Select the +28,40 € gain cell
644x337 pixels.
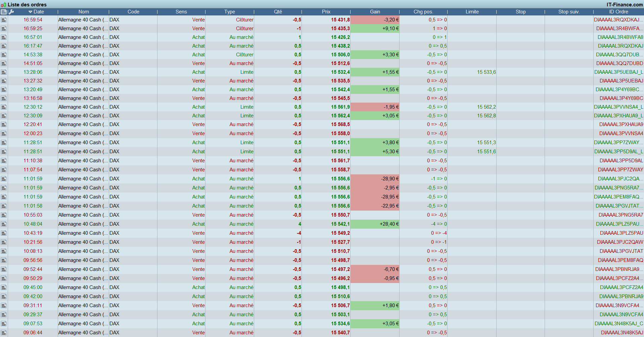coord(375,224)
